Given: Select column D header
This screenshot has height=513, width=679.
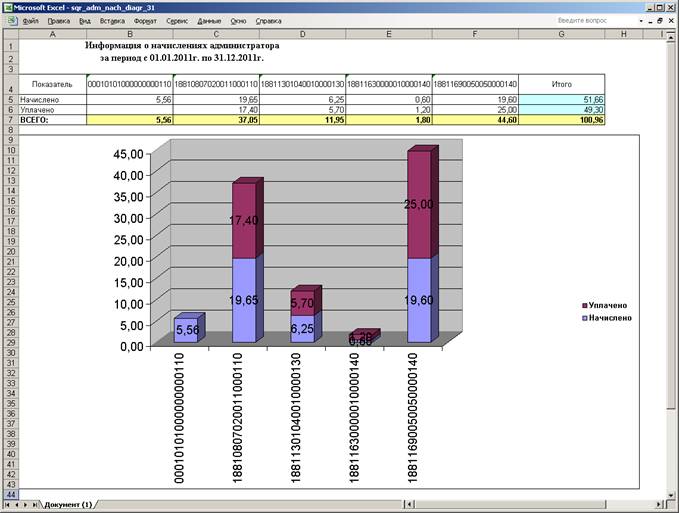Looking at the screenshot, I should [x=302, y=34].
